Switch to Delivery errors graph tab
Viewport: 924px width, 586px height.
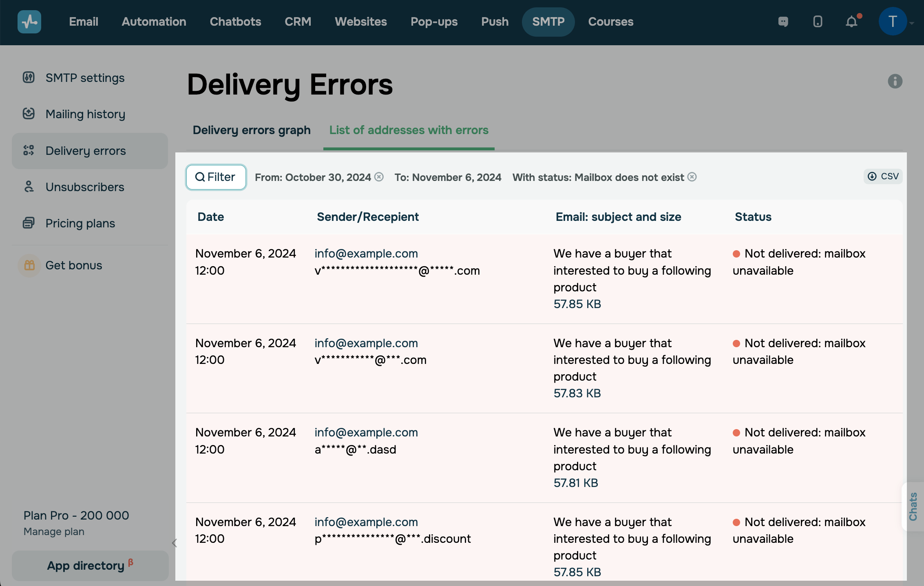(252, 130)
